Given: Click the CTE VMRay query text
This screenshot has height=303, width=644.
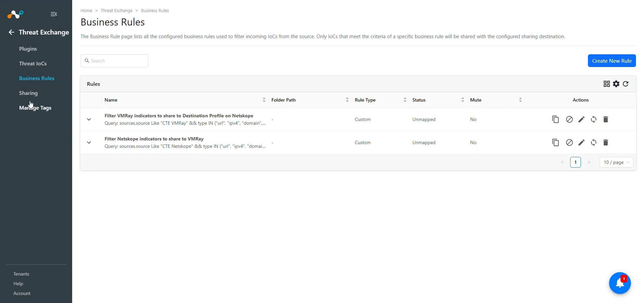Looking at the screenshot, I should (x=185, y=123).
